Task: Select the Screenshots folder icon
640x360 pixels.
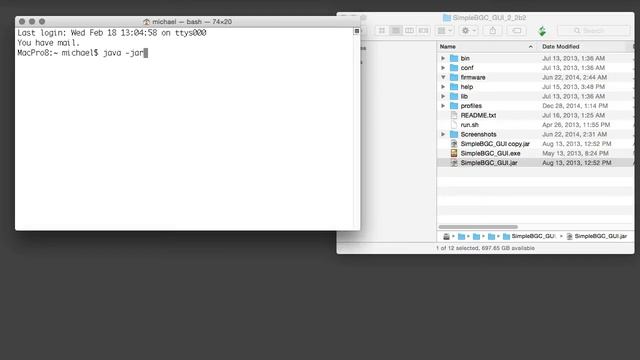Action: click(454, 134)
